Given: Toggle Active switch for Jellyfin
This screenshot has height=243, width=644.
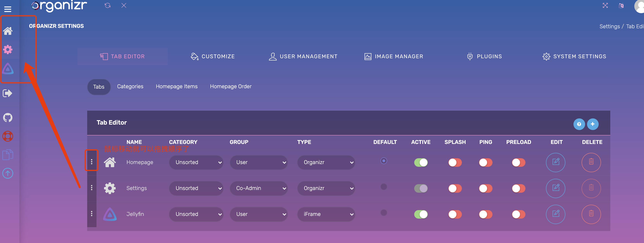Looking at the screenshot, I should click(x=421, y=214).
